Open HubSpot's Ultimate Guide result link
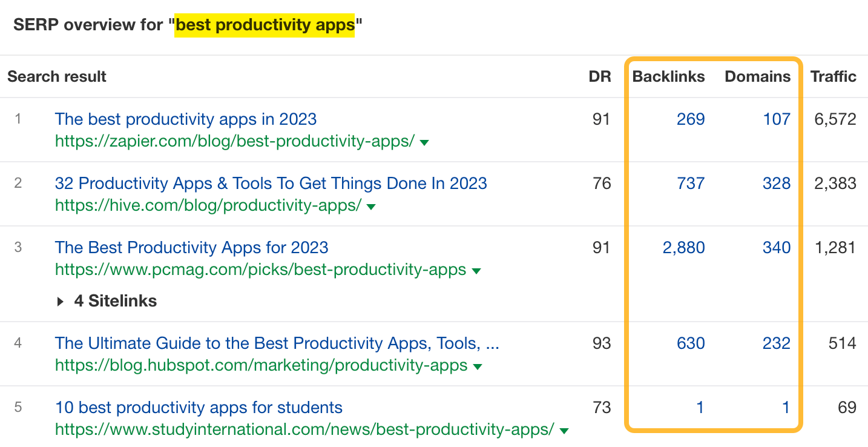Viewport: 868px width, 447px height. tap(277, 343)
